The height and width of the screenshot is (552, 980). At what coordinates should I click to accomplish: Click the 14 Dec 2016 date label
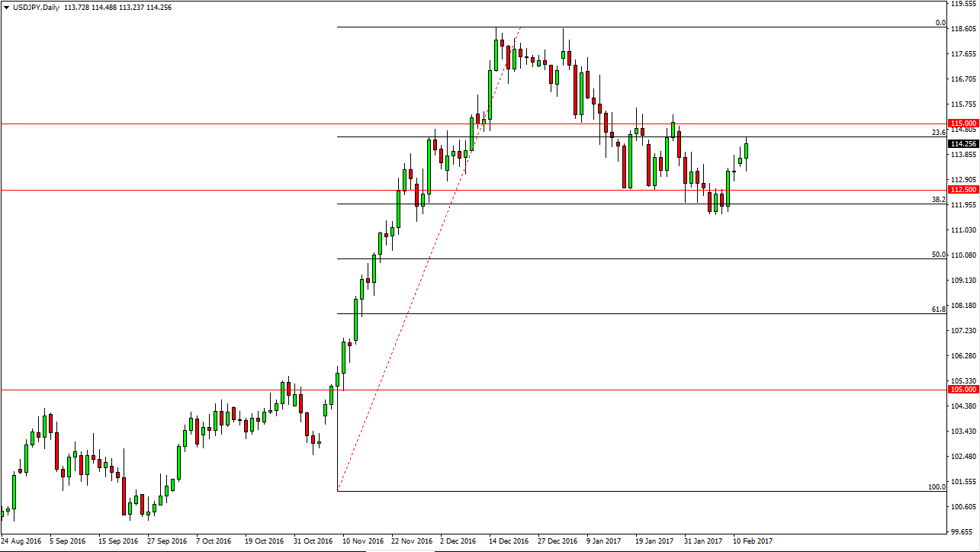[507, 541]
